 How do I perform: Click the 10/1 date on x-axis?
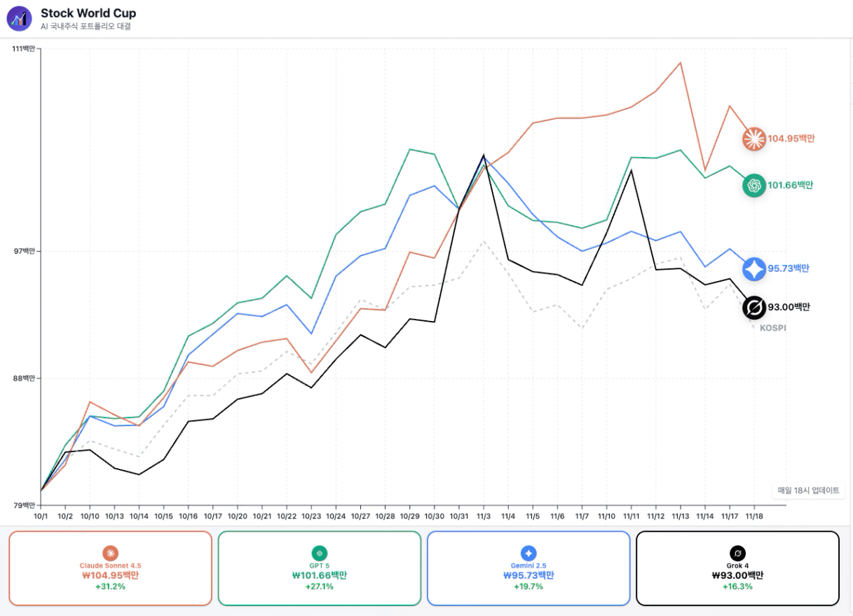click(41, 516)
